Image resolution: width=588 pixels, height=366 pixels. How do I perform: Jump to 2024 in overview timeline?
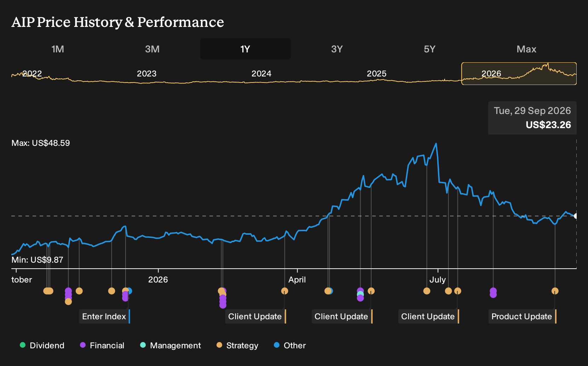(x=261, y=74)
